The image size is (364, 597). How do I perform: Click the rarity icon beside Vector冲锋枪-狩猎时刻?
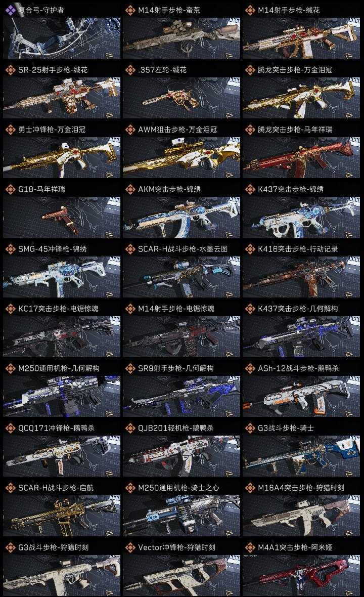pyautogui.click(x=130, y=547)
